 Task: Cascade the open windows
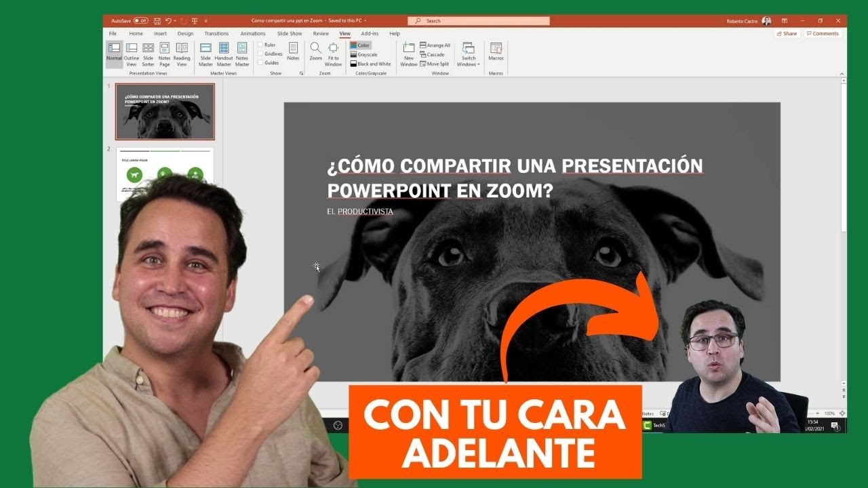pyautogui.click(x=432, y=55)
